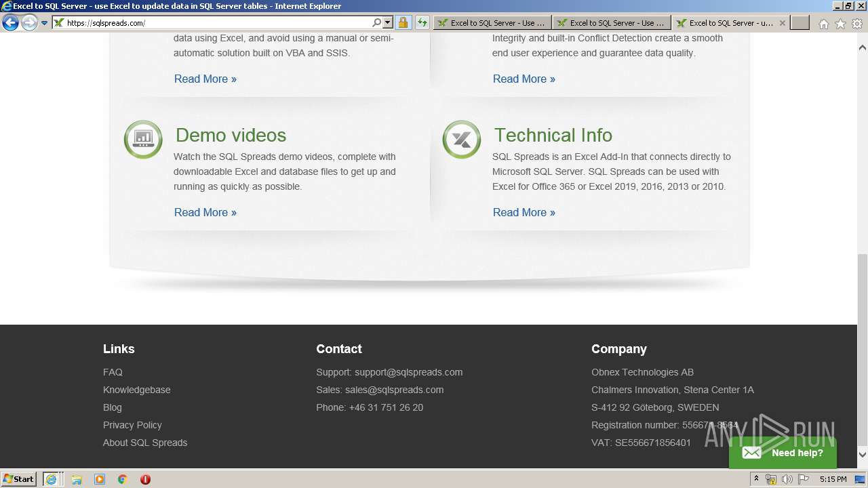Viewport: 868px width, 488px height.
Task: Click Read More under Demo videos
Action: pos(205,212)
